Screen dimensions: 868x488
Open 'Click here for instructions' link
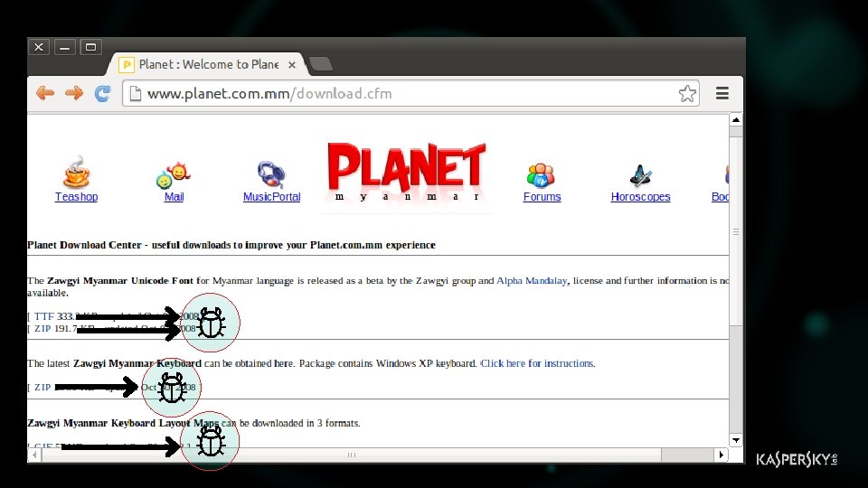pyautogui.click(x=537, y=363)
